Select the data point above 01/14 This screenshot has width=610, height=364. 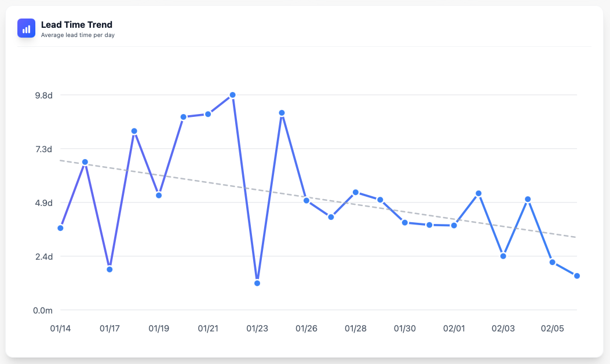point(60,228)
